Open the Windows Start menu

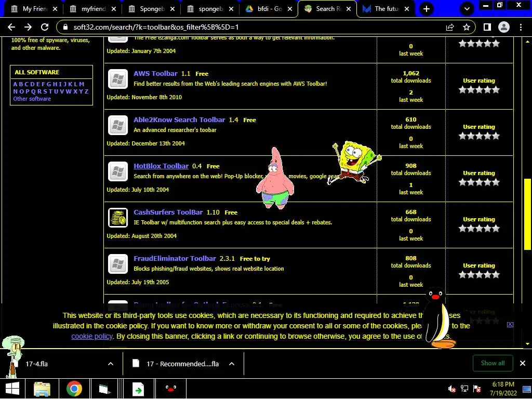coord(12,389)
